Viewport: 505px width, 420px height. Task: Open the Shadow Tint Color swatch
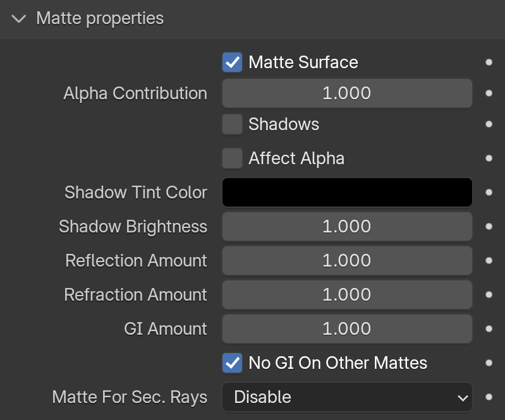[347, 193]
